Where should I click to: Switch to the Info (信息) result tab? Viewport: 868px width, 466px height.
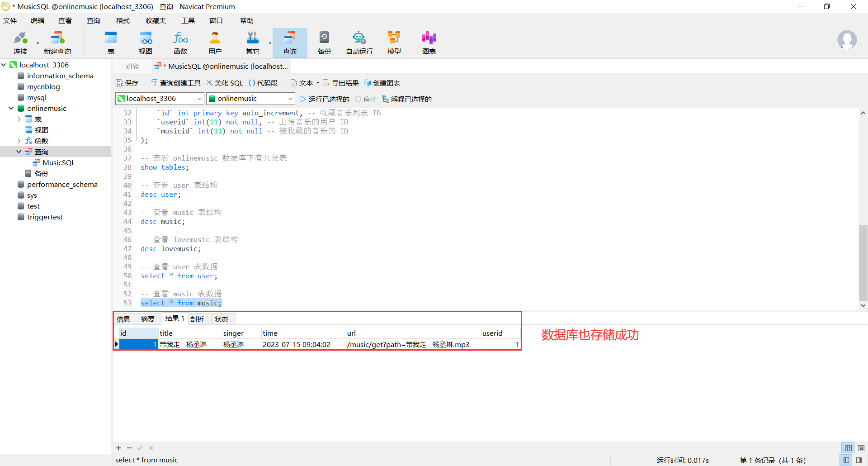pyautogui.click(x=123, y=319)
